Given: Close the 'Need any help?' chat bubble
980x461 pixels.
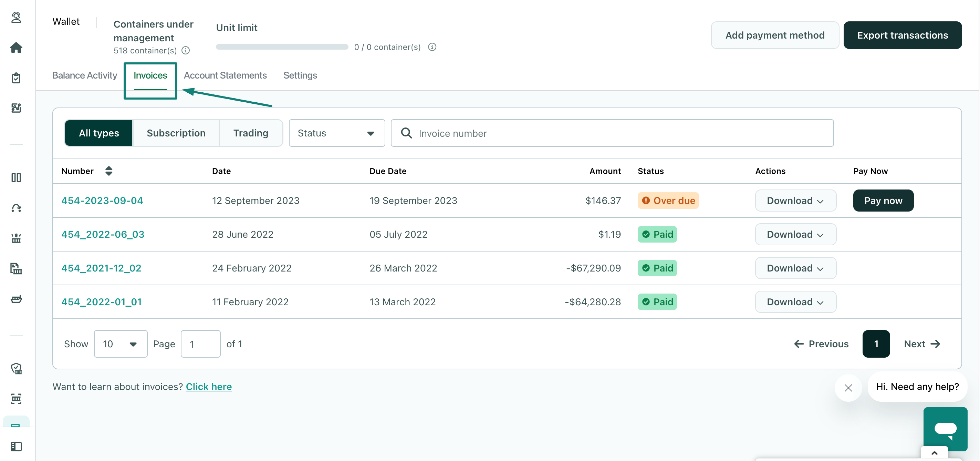Looking at the screenshot, I should (848, 388).
